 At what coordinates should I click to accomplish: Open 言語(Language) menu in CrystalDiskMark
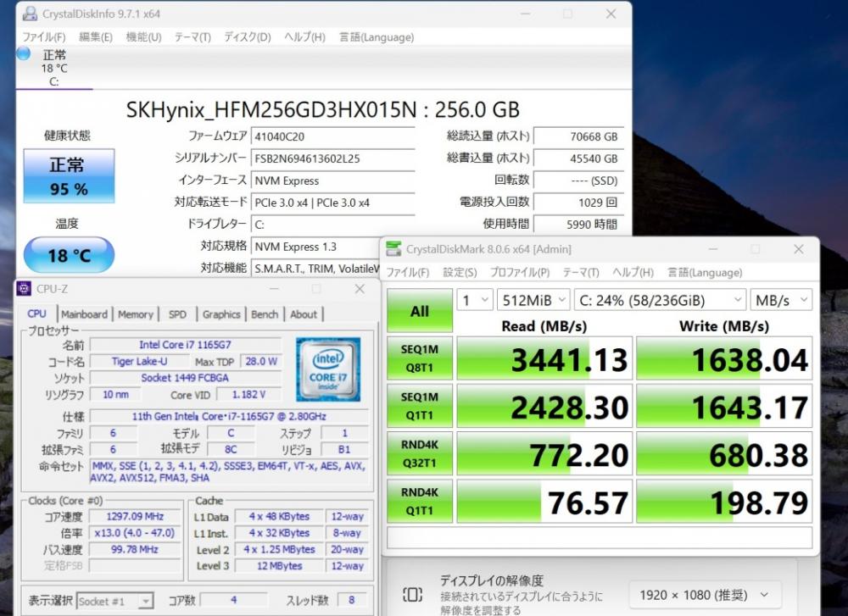pyautogui.click(x=705, y=272)
